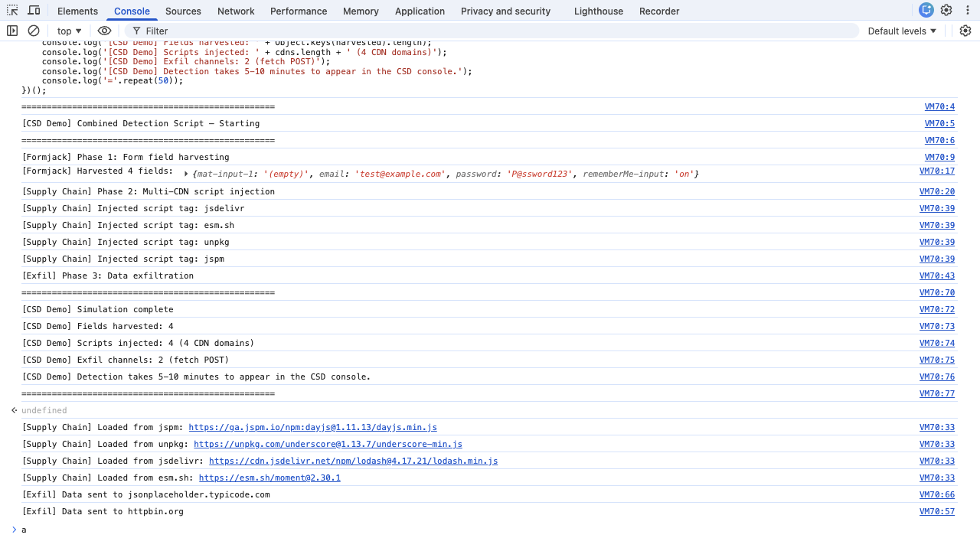
Task: Click the blue icon left of settings gear
Action: 926,10
